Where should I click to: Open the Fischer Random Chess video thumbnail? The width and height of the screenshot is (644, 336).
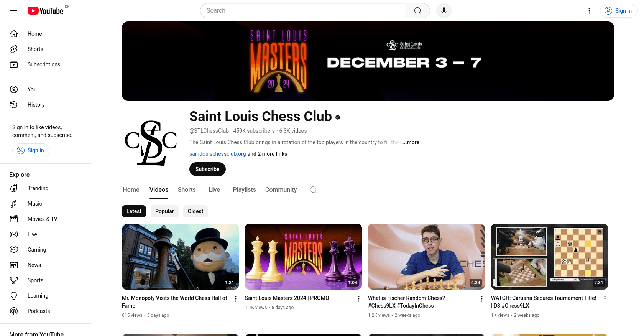(x=426, y=257)
